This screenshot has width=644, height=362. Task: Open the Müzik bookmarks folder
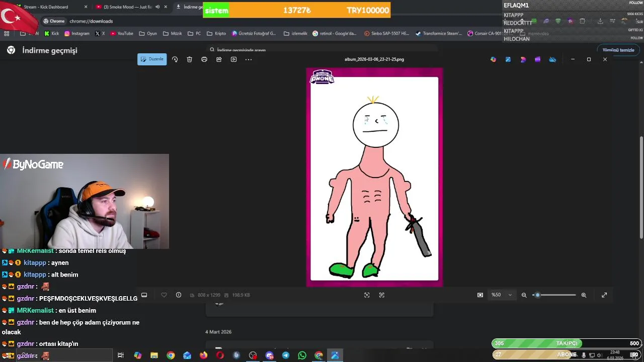pyautogui.click(x=172, y=34)
